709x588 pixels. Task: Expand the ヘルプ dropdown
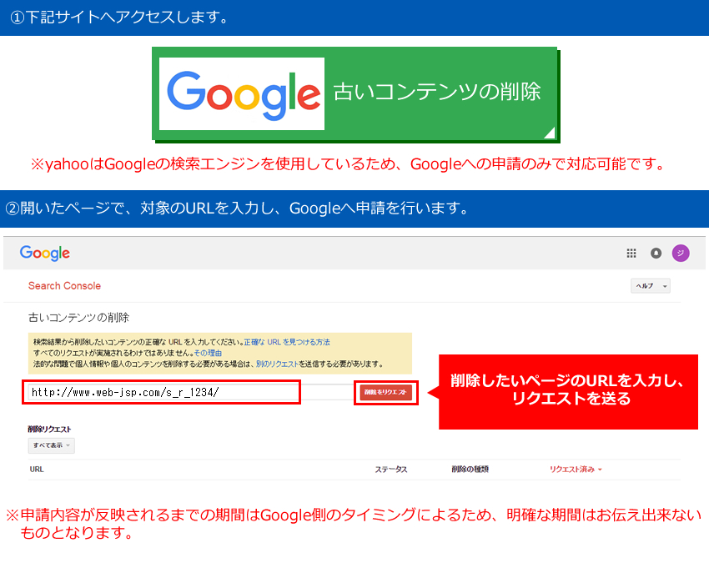(651, 285)
